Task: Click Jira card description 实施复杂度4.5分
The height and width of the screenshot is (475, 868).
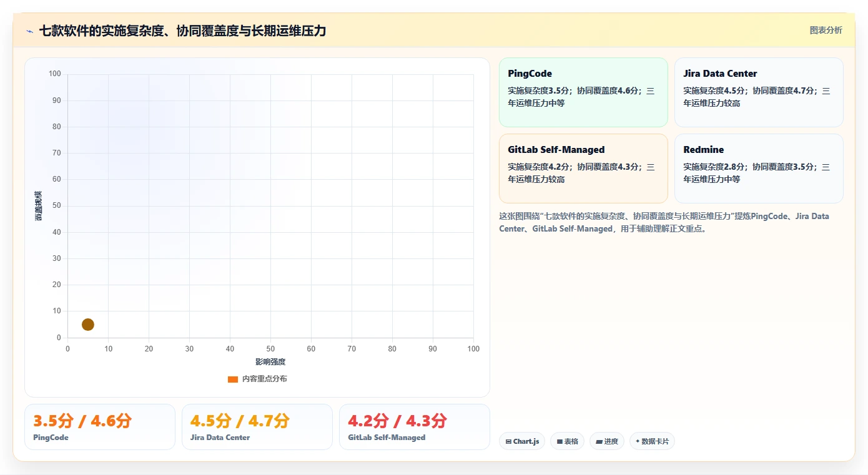Action: point(757,97)
